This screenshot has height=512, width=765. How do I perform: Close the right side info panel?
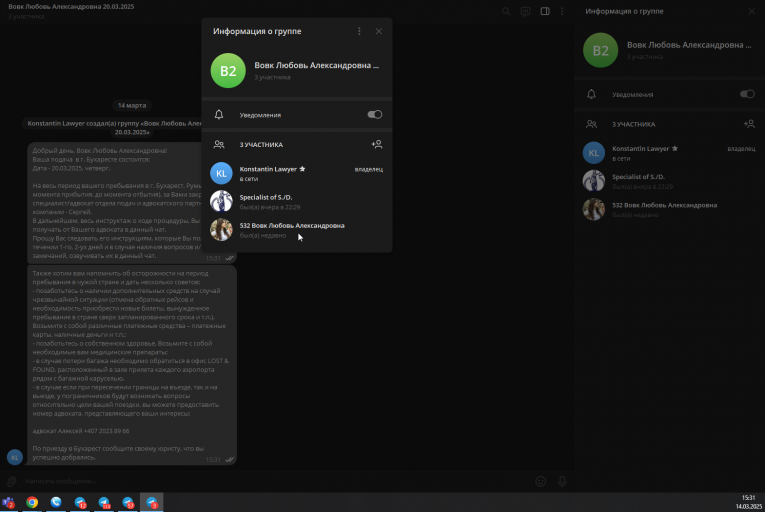(751, 11)
